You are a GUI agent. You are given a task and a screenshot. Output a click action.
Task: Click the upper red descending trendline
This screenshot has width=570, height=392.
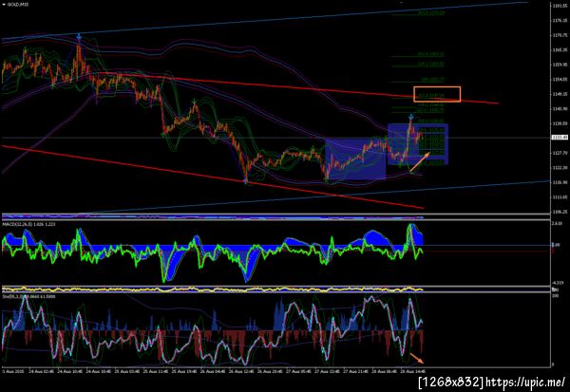pyautogui.click(x=294, y=87)
